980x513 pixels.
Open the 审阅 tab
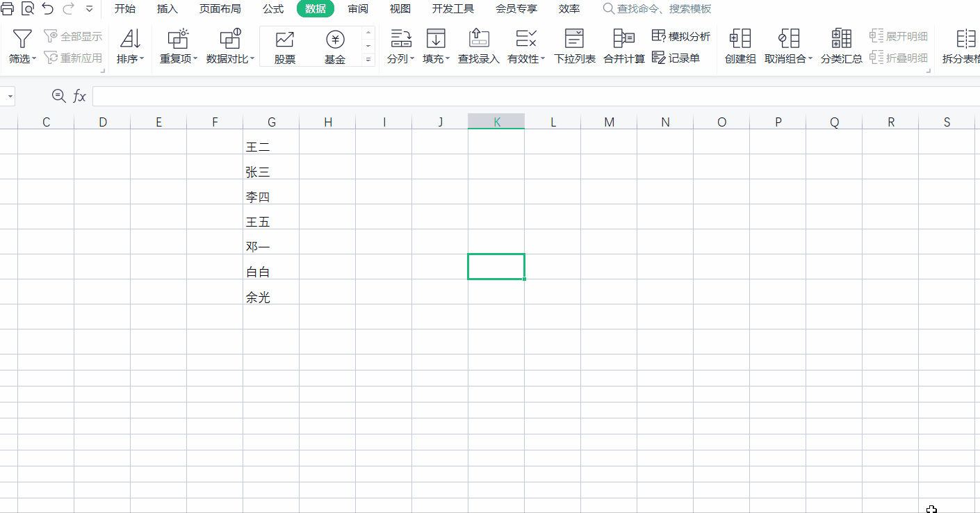tap(358, 9)
